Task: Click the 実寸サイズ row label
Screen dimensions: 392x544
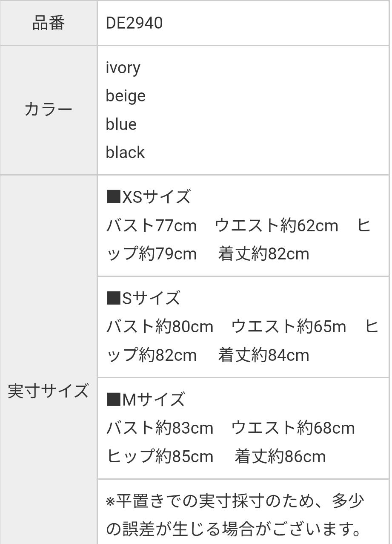Action: tap(49, 391)
